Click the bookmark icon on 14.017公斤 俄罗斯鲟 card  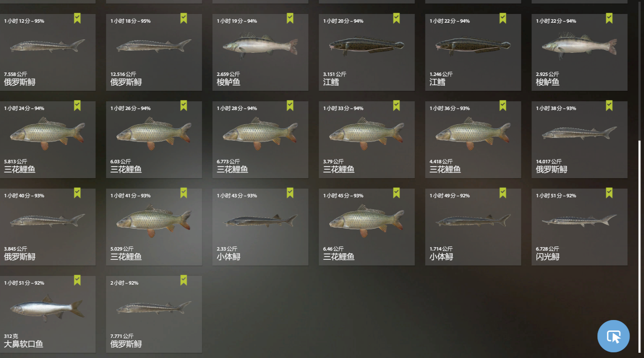pos(609,106)
